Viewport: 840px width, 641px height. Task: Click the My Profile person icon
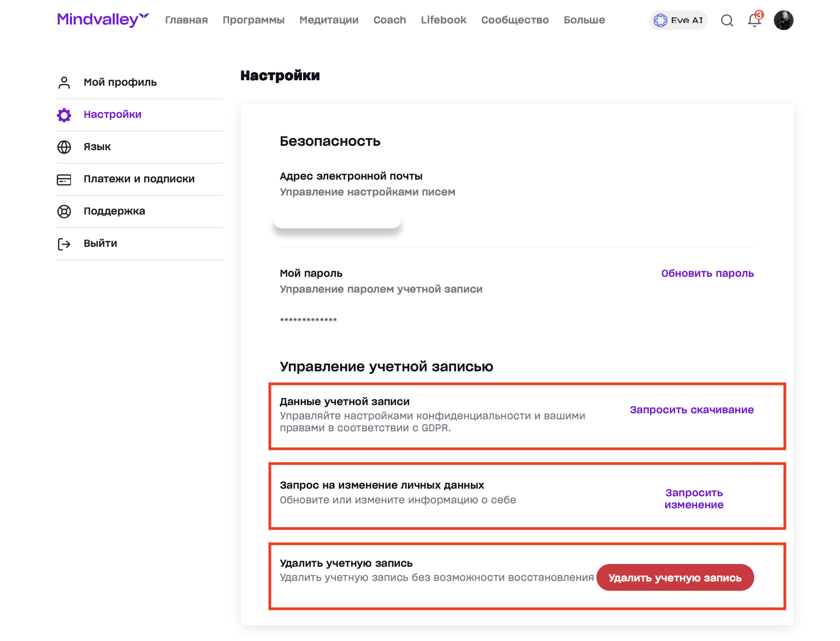click(x=64, y=82)
